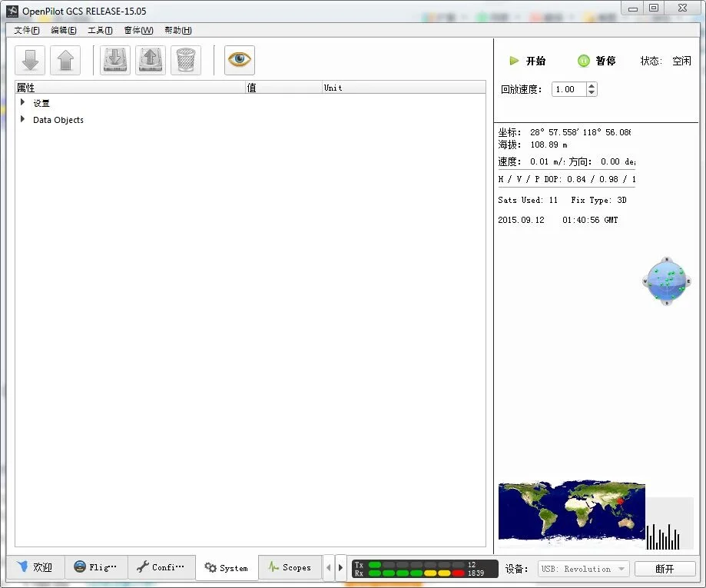Minimize the OpenPilot GCS window

coord(633,8)
